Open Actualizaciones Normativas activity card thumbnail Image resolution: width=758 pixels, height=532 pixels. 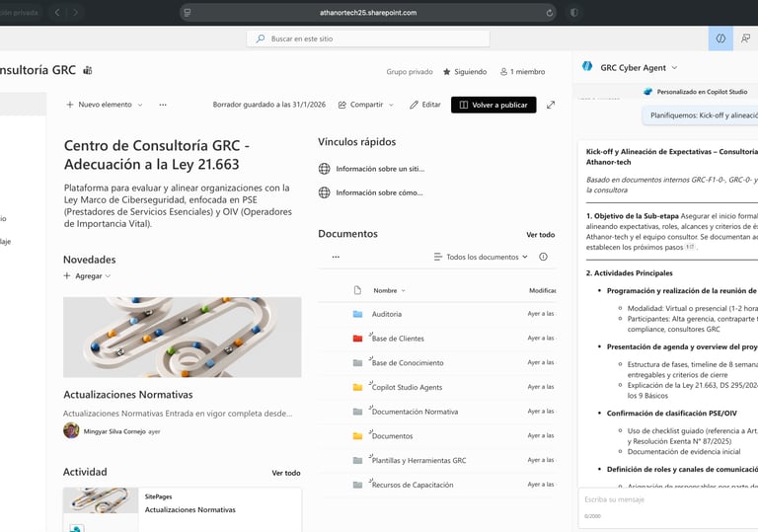(x=101, y=500)
